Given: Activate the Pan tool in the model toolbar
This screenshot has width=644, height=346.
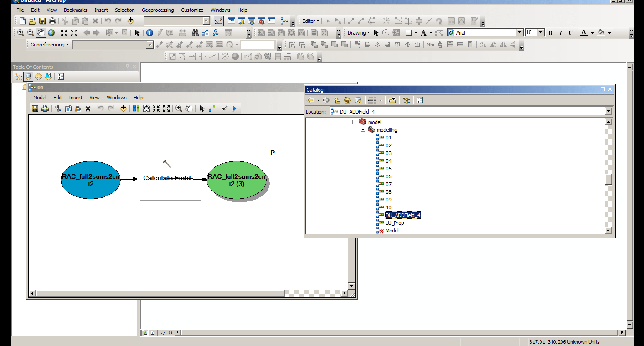Looking at the screenshot, I should 190,108.
